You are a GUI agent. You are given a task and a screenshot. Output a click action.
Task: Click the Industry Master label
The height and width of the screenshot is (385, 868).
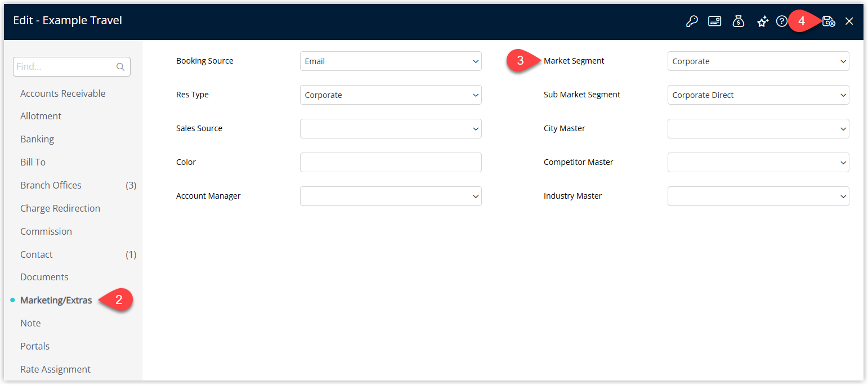[573, 196]
